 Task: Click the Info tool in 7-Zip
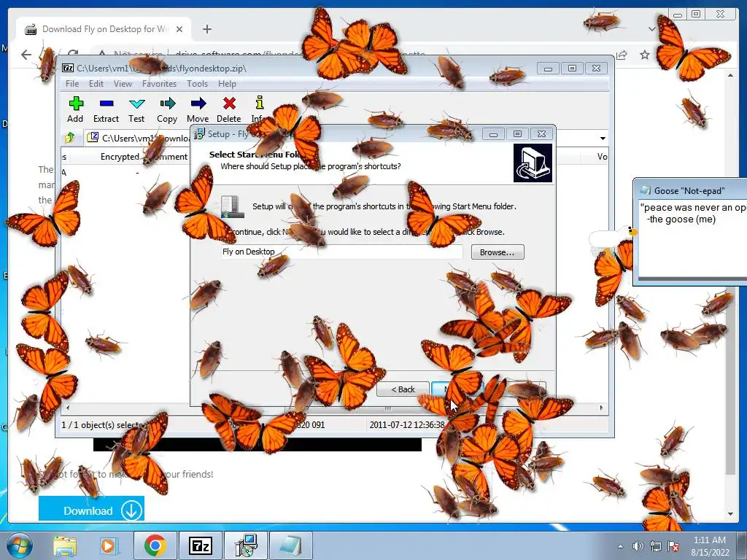tap(259, 109)
